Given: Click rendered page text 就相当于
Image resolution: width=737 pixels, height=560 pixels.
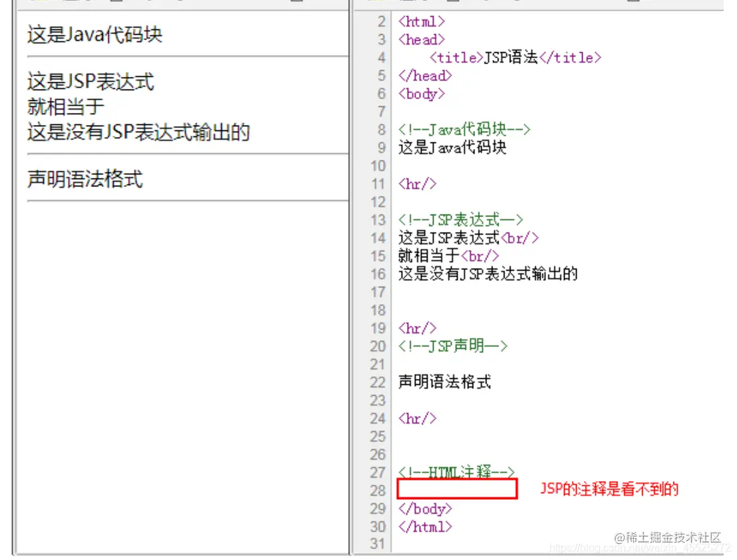Looking at the screenshot, I should pyautogui.click(x=65, y=107).
